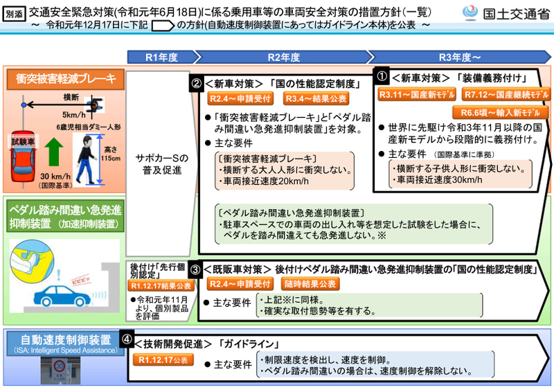Image resolution: width=554 pixels, height=392 pixels.
Task: Click the circled number ② badge
Action: click(197, 83)
